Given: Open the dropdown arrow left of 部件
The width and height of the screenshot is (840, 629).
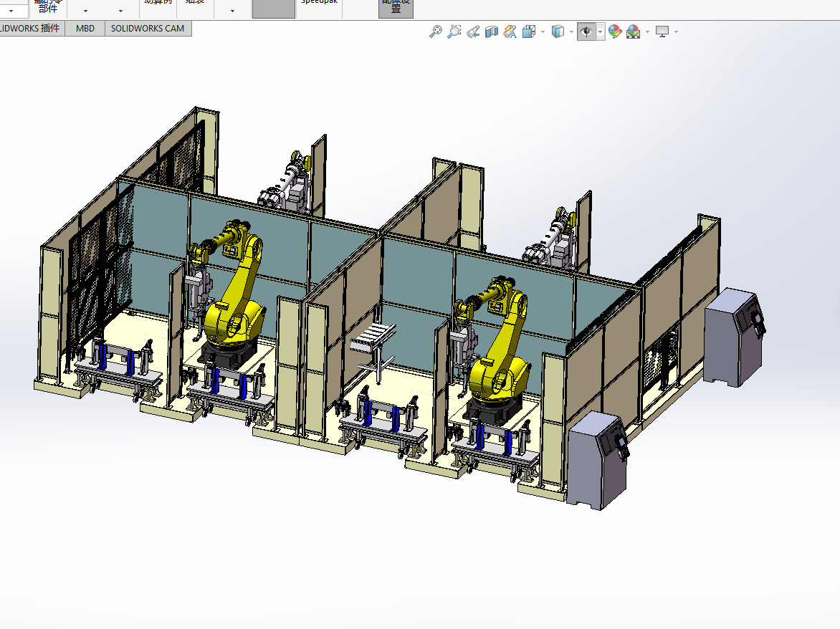Looking at the screenshot, I should pyautogui.click(x=11, y=10).
